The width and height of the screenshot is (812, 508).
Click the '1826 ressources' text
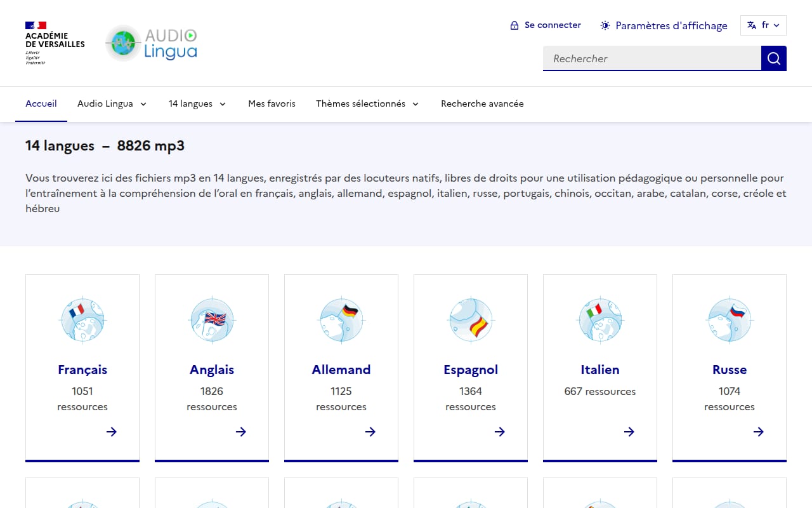[212, 399]
